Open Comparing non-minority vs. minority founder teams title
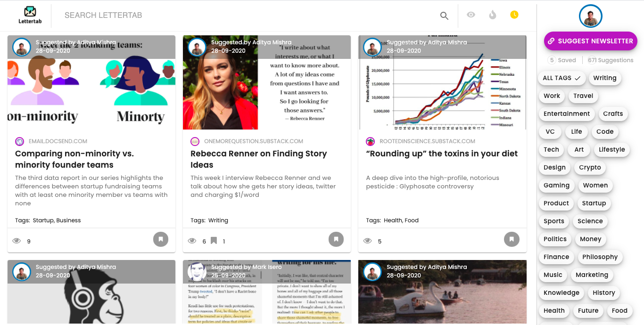Screen dimensions: 644x325 click(x=74, y=159)
